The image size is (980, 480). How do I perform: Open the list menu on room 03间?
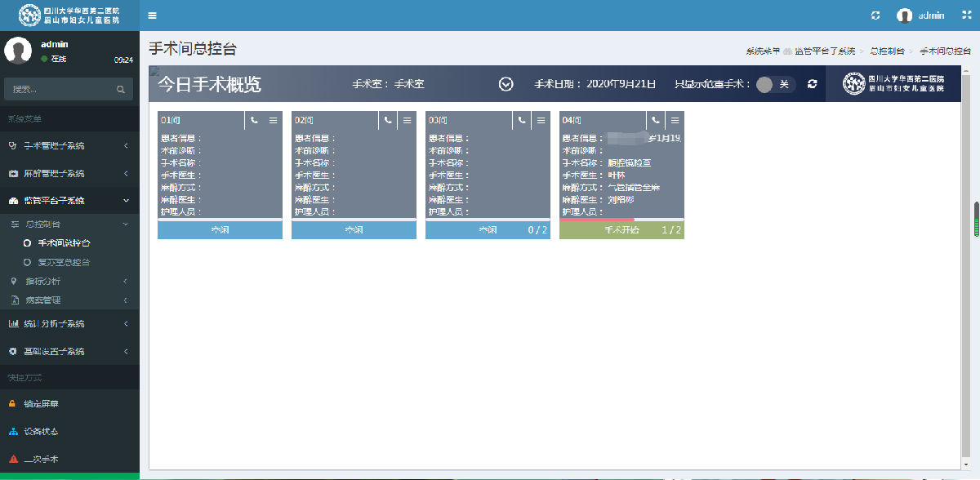coord(541,121)
